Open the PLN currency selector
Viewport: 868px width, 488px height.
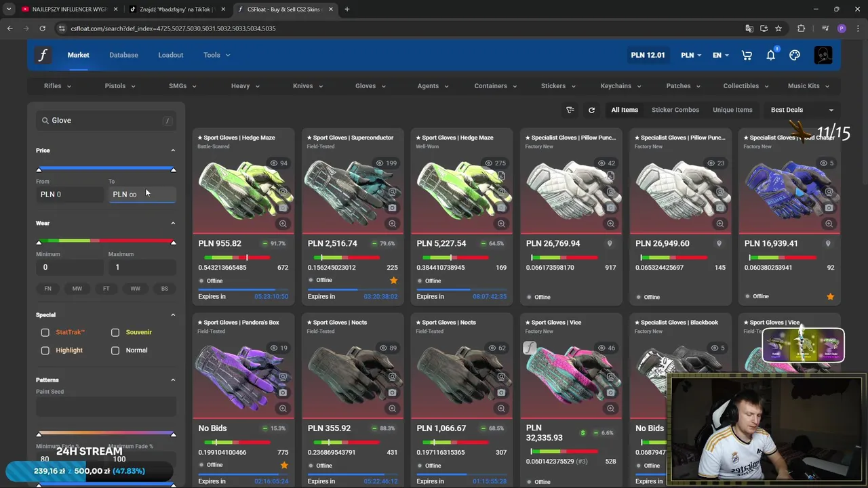(x=691, y=55)
